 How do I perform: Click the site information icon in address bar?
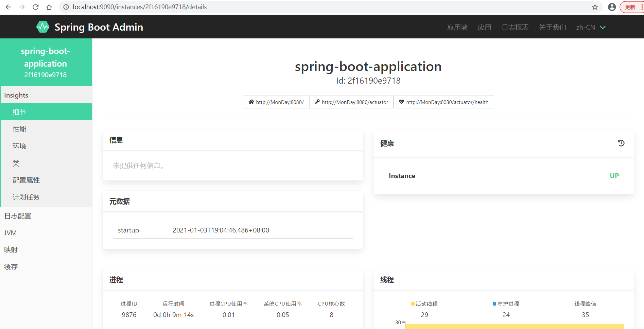[x=66, y=7]
